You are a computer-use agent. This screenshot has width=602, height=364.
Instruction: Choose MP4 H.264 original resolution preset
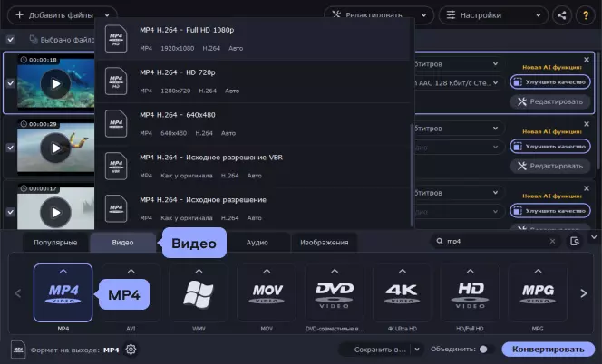pyautogui.click(x=253, y=208)
